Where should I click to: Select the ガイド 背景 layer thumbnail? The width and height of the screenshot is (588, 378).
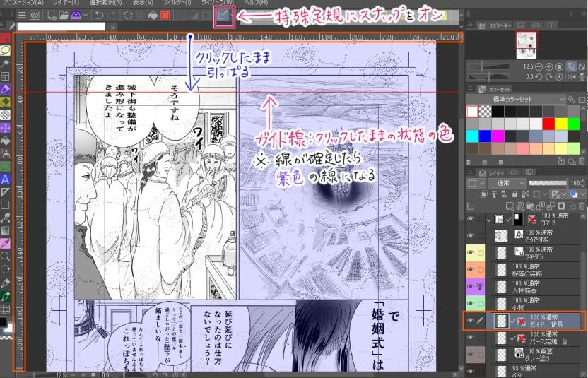pyautogui.click(x=501, y=321)
